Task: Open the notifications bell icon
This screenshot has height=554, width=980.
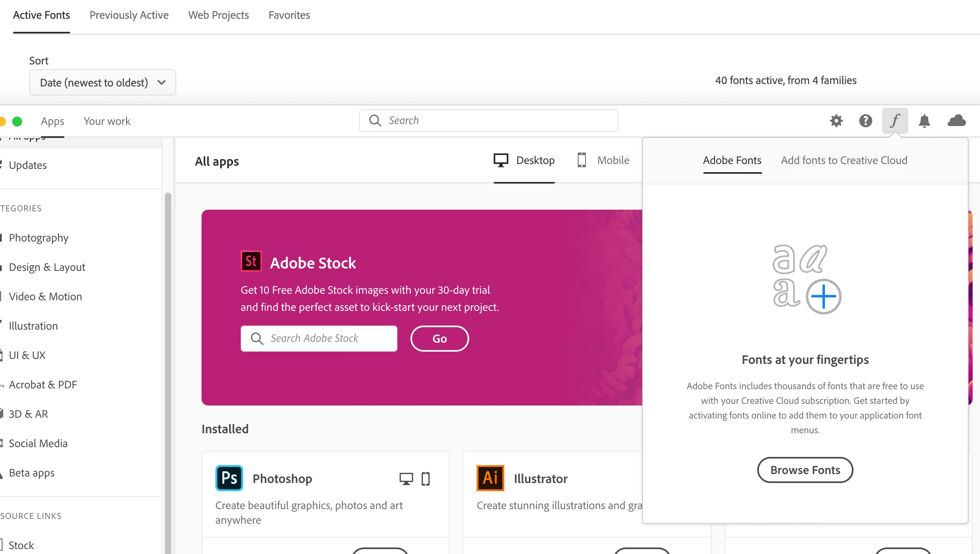Action: pyautogui.click(x=925, y=121)
